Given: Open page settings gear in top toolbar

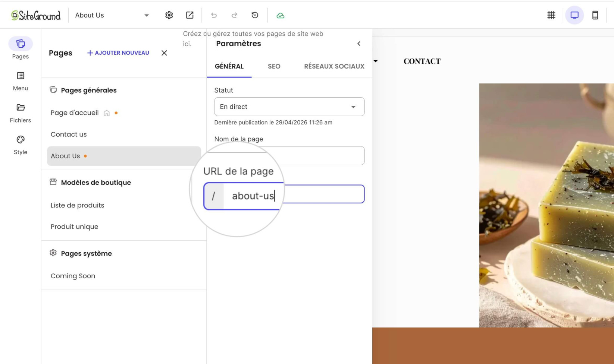Looking at the screenshot, I should (169, 15).
